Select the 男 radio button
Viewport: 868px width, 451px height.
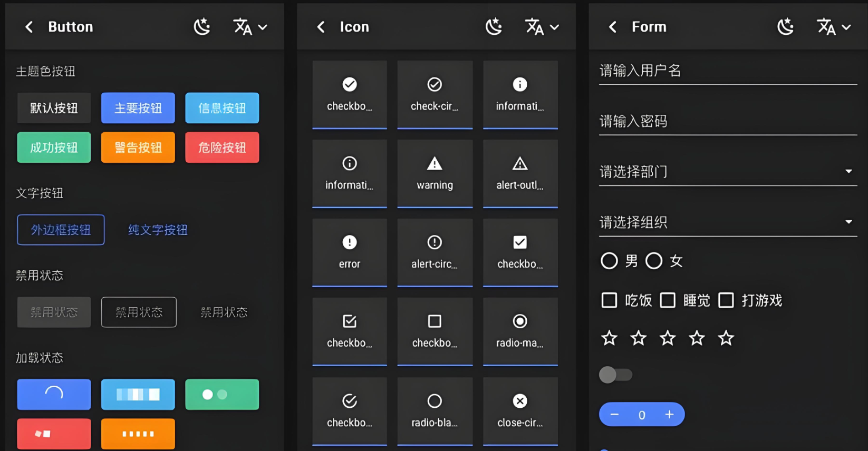click(x=609, y=261)
